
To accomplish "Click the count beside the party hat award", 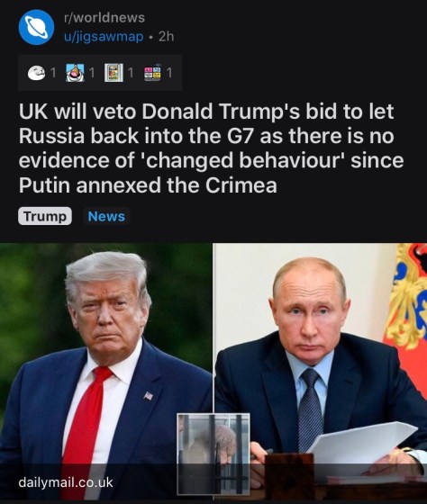I will coord(92,73).
